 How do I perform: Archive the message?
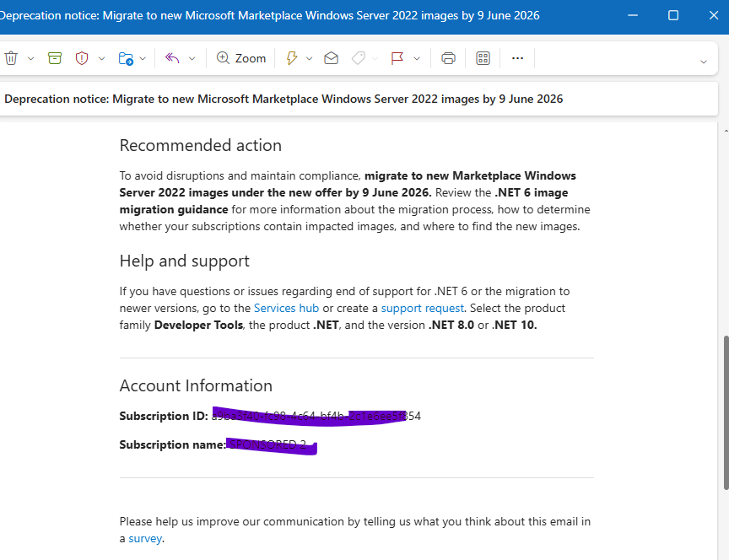(x=55, y=58)
